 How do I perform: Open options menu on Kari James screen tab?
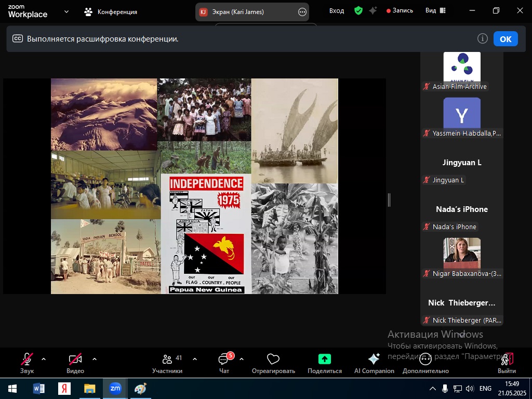tap(302, 12)
